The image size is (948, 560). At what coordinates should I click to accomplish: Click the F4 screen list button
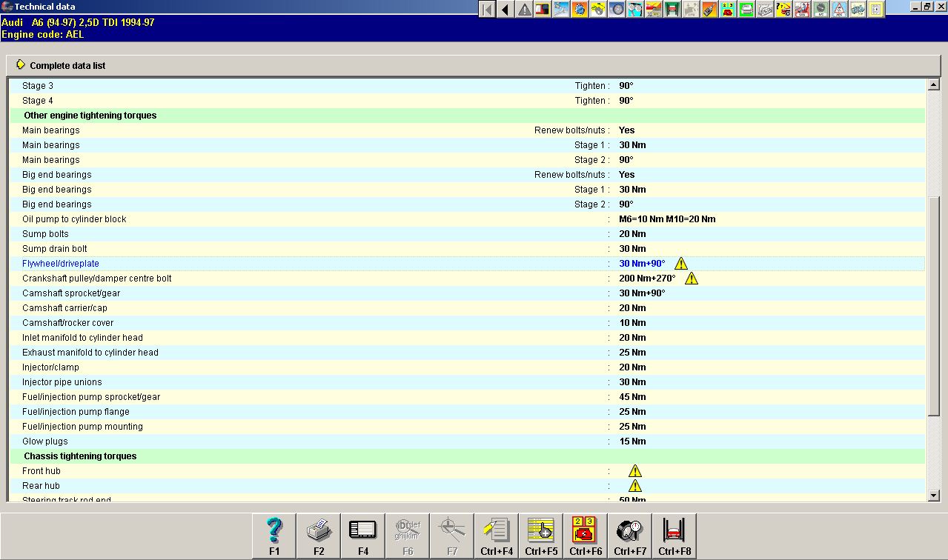[x=363, y=536]
